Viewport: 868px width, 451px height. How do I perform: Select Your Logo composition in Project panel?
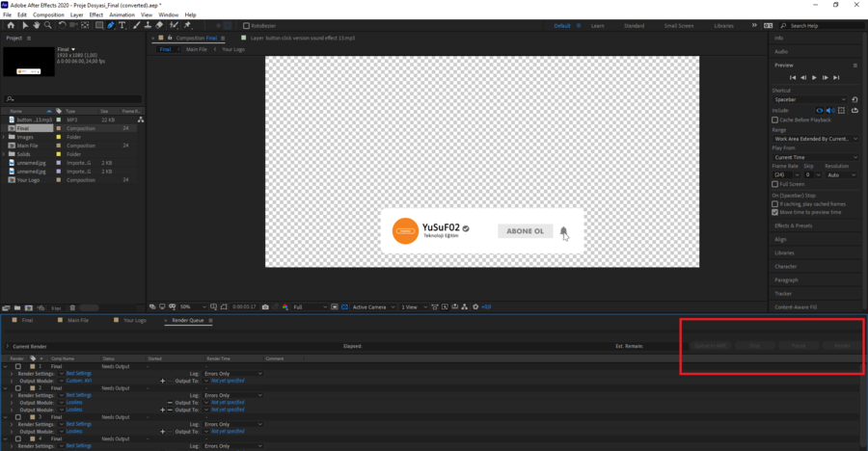click(x=30, y=179)
